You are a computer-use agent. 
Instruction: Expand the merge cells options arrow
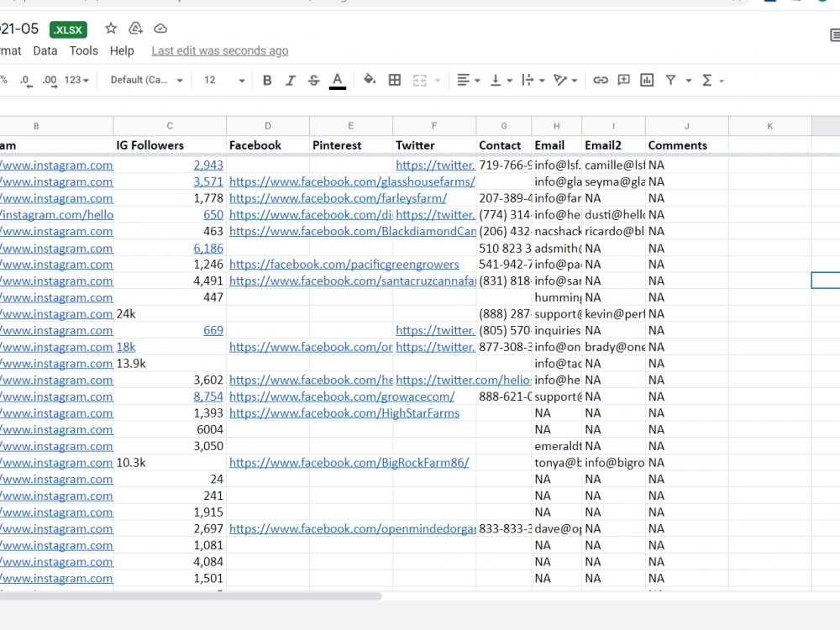[438, 81]
